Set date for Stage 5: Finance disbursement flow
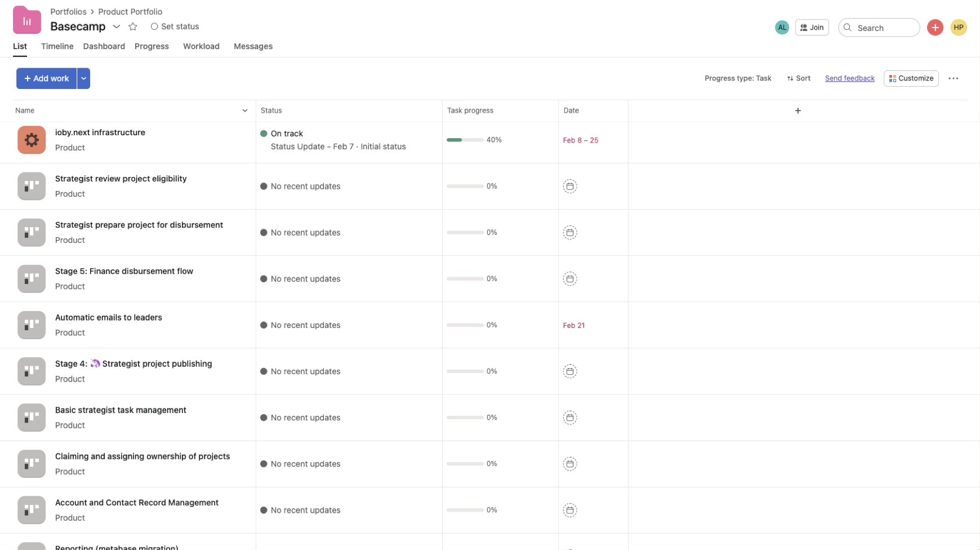Screen dimensions: 980x550 click(x=570, y=278)
